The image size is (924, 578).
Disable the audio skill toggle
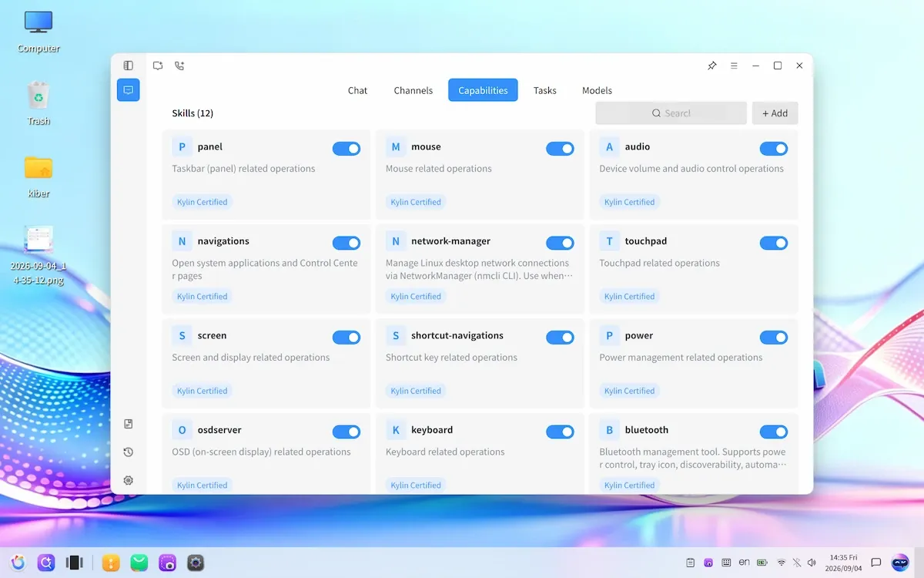coord(774,149)
